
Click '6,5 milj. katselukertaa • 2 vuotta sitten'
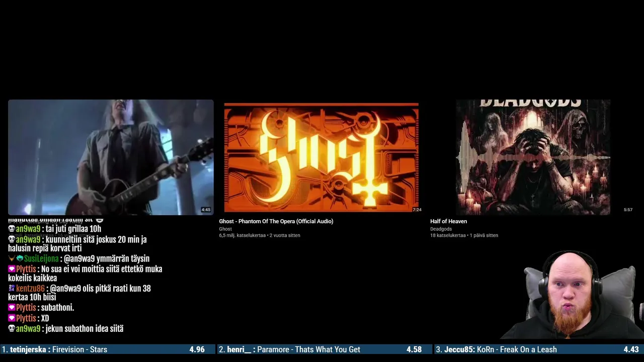pyautogui.click(x=260, y=235)
